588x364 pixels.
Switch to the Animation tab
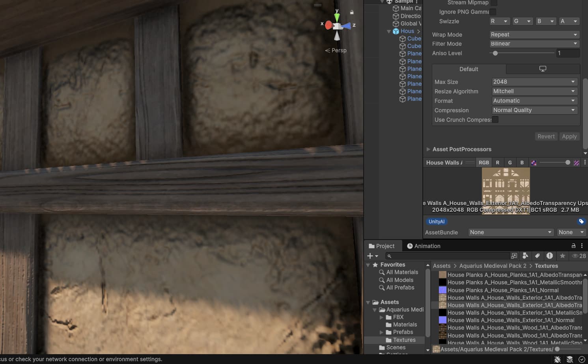tap(424, 246)
